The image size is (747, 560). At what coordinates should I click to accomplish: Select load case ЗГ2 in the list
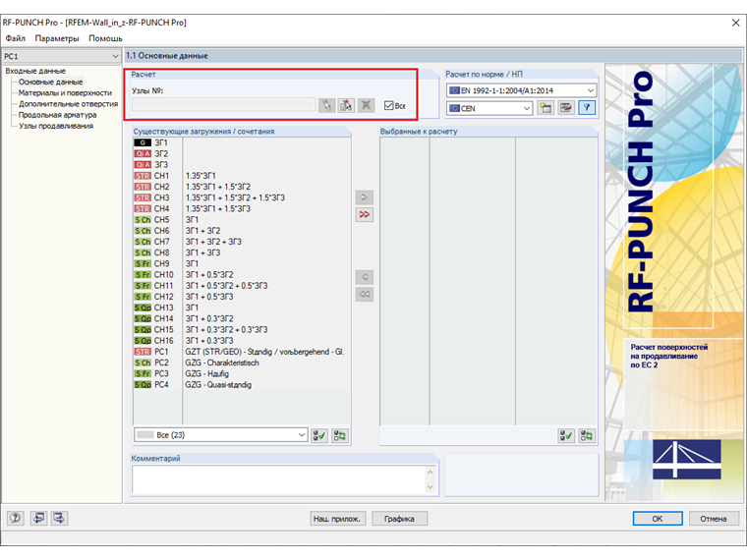point(242,154)
